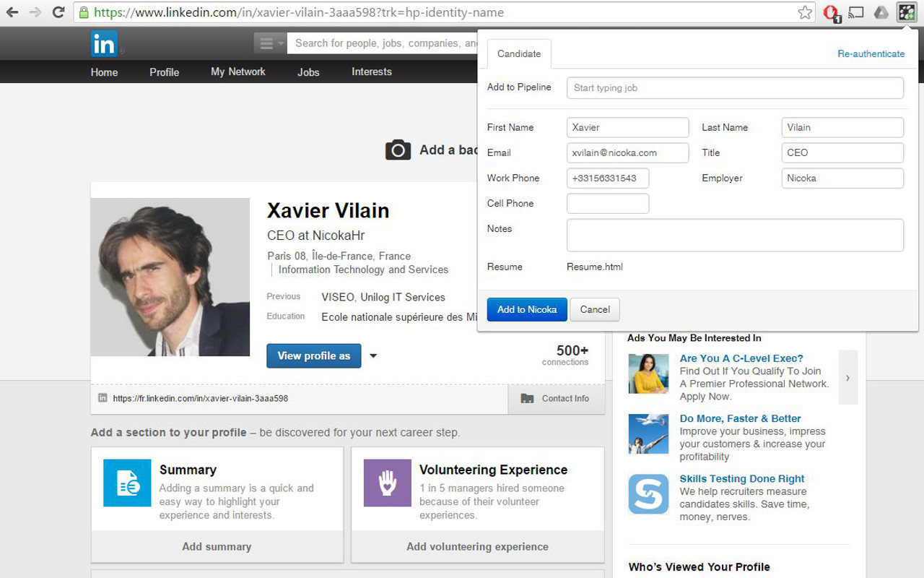The image size is (924, 578).
Task: Expand the arrow next to View profile as
Action: [x=373, y=355]
